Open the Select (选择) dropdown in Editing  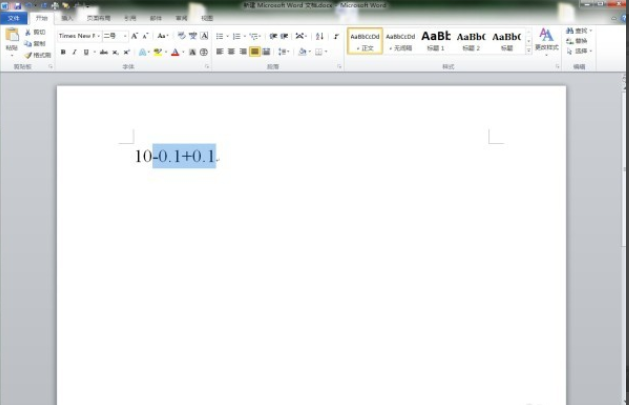click(580, 51)
